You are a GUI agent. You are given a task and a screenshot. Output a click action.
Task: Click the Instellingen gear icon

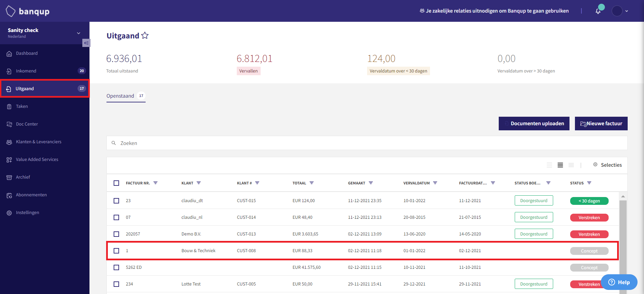point(9,213)
